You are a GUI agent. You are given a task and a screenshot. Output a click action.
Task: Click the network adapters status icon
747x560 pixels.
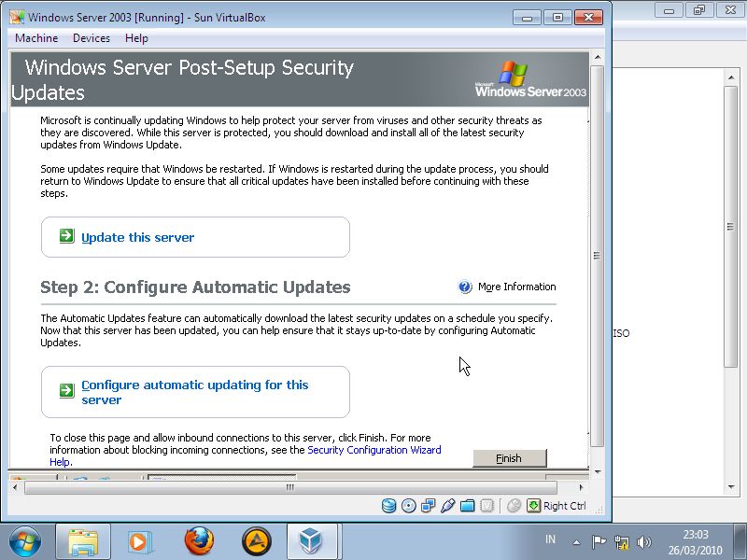tap(429, 506)
